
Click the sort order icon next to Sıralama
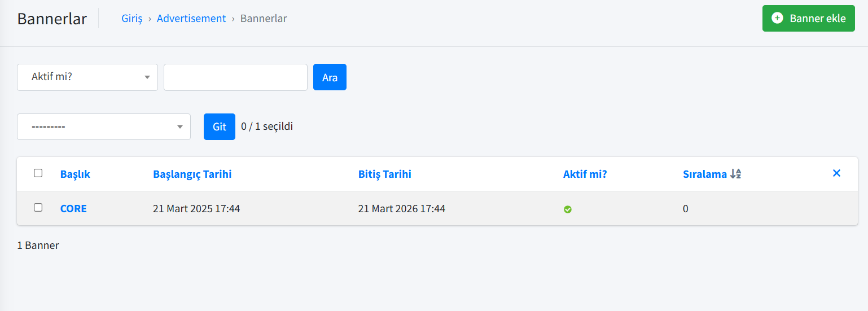735,174
